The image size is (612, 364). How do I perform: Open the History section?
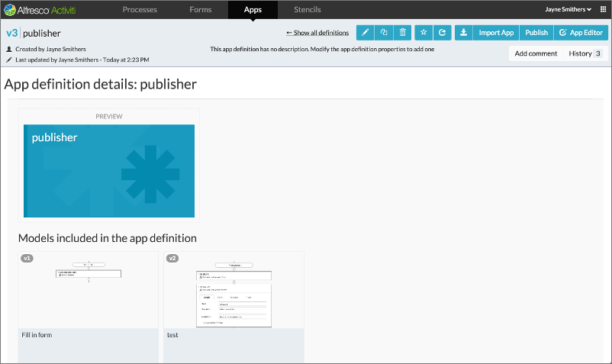585,53
